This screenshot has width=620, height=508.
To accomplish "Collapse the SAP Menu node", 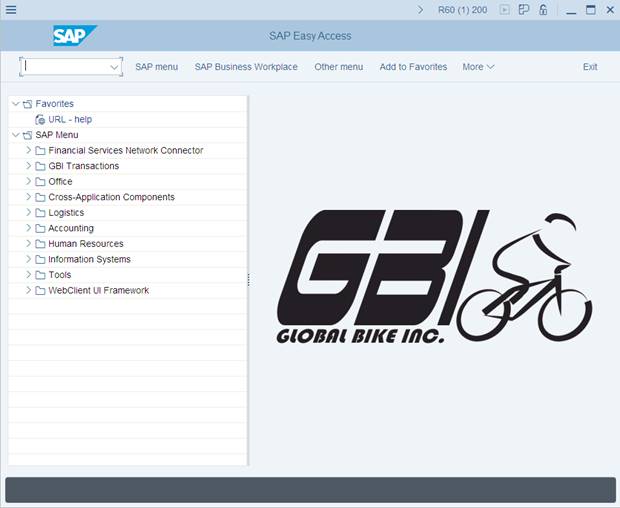I will (x=15, y=135).
